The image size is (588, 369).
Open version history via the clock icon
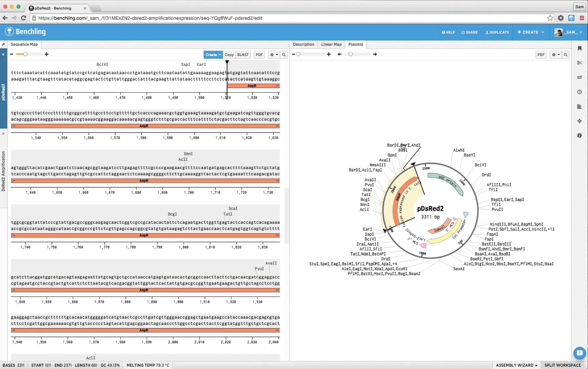click(579, 92)
